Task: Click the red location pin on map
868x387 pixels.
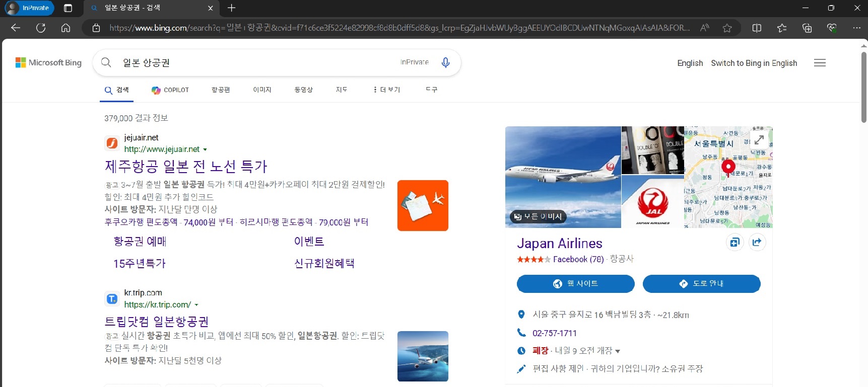Action: click(728, 167)
